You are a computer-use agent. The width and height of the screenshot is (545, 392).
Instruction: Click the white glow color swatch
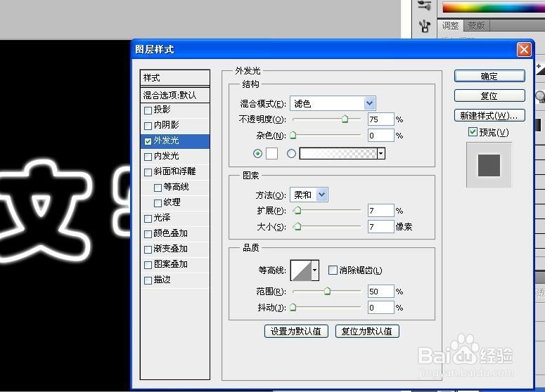click(x=272, y=153)
